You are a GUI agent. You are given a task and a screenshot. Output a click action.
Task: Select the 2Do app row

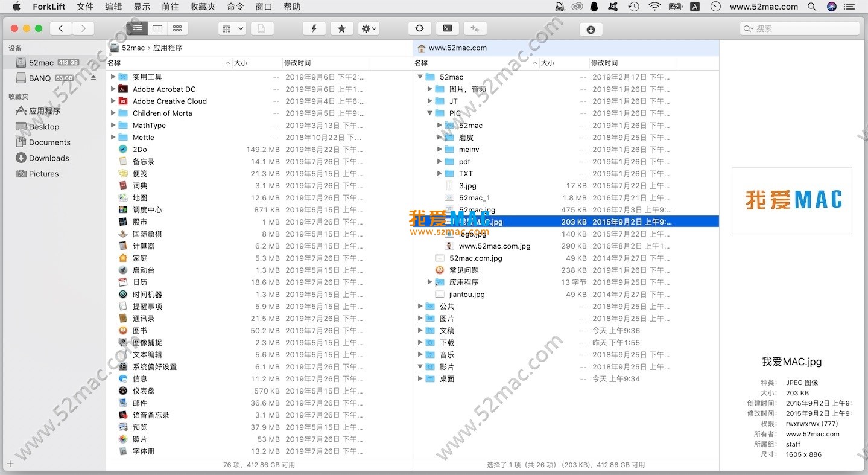[x=259, y=149]
